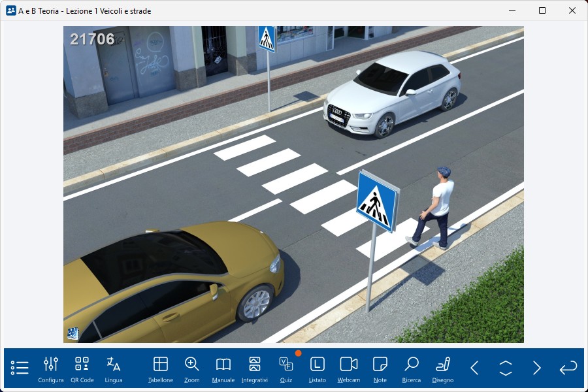Open the list menu icon
588x392 pixels.
pyautogui.click(x=20, y=368)
